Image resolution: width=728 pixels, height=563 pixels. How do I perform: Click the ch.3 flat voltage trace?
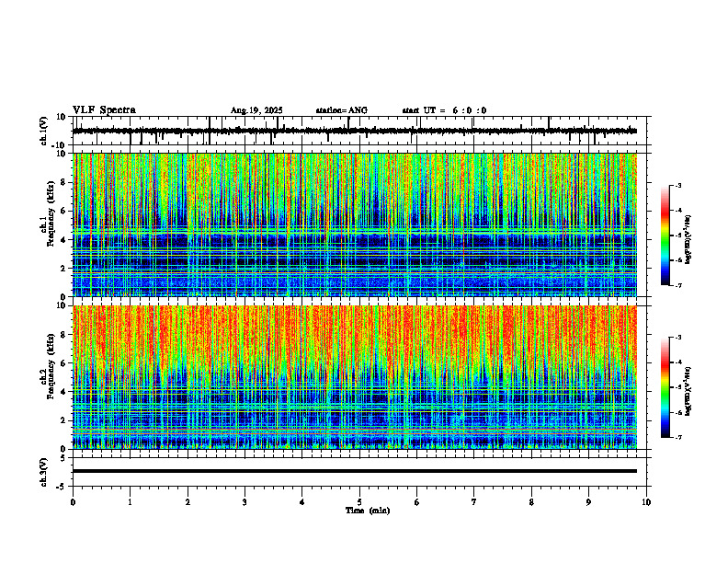coord(354,471)
